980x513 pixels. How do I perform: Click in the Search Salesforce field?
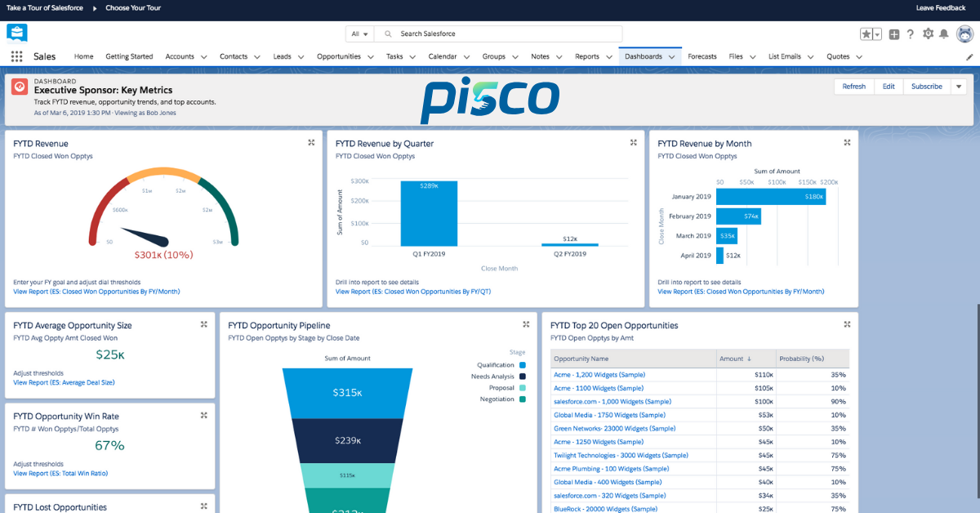pyautogui.click(x=498, y=34)
